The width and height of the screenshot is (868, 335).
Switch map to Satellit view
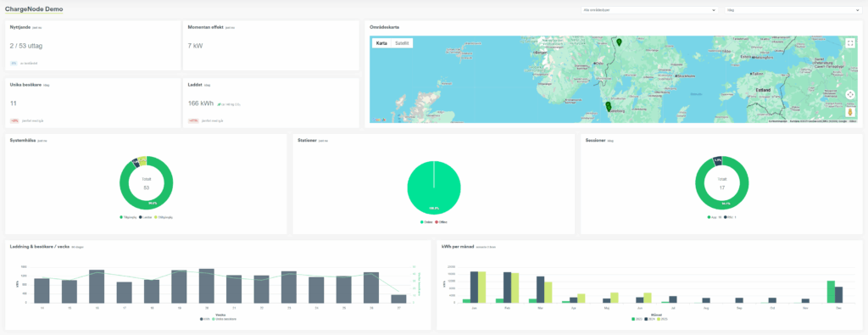tap(401, 43)
